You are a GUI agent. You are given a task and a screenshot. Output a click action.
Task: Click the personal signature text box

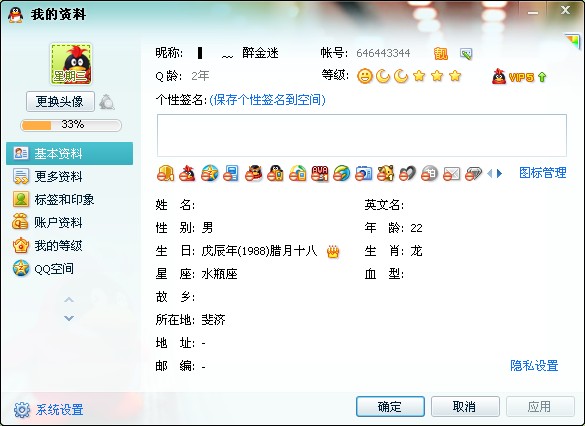[362, 135]
